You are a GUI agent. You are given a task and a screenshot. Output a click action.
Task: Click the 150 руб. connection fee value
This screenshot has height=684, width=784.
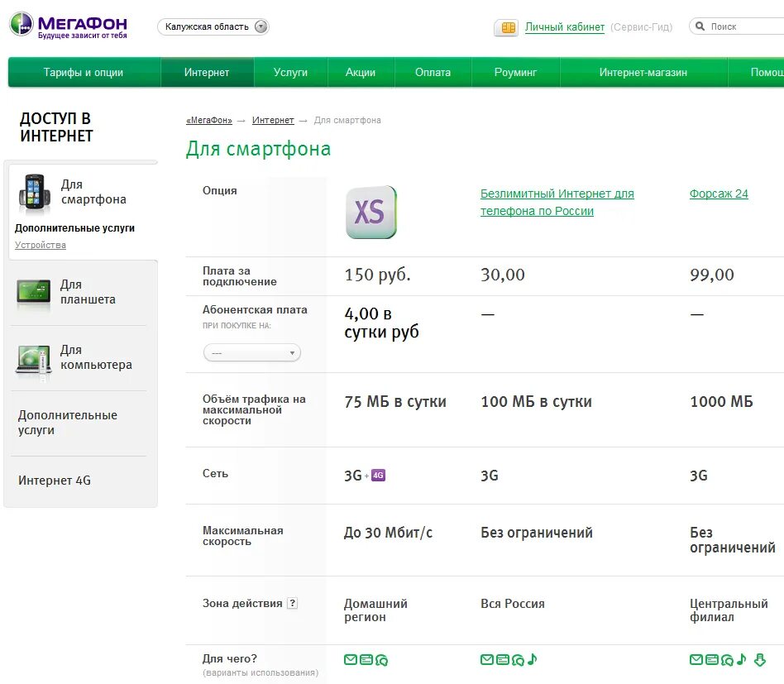pyautogui.click(x=377, y=275)
